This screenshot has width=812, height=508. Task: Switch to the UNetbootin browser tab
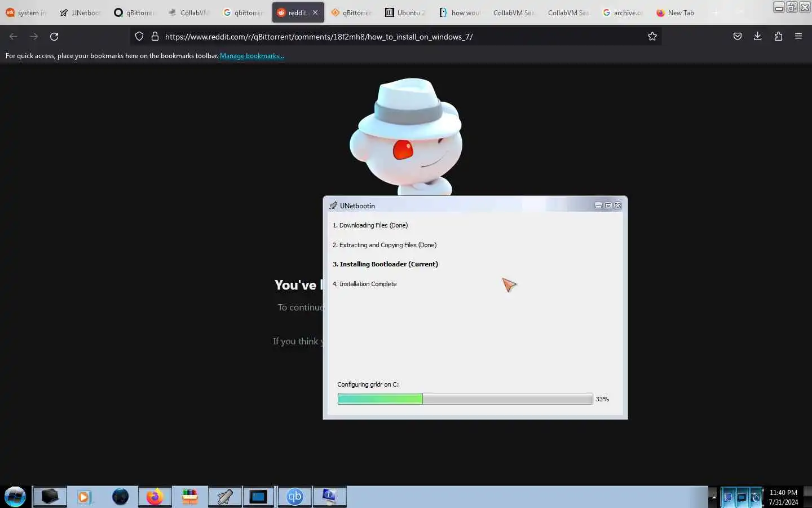80,12
